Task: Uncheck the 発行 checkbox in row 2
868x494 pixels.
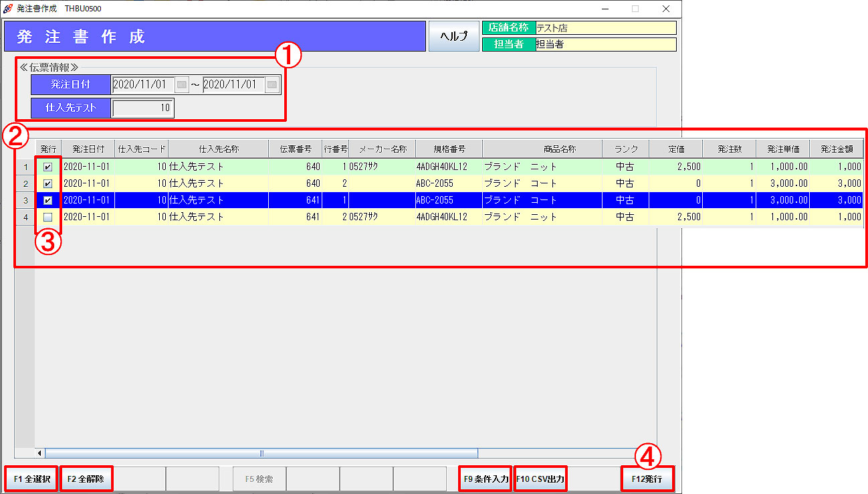Action: point(47,183)
